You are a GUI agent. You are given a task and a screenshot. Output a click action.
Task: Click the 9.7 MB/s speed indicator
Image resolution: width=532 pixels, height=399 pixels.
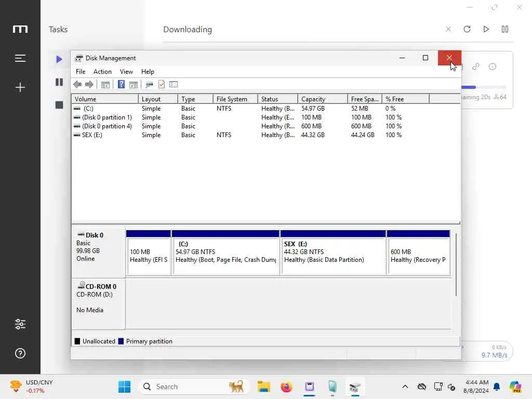(495, 355)
